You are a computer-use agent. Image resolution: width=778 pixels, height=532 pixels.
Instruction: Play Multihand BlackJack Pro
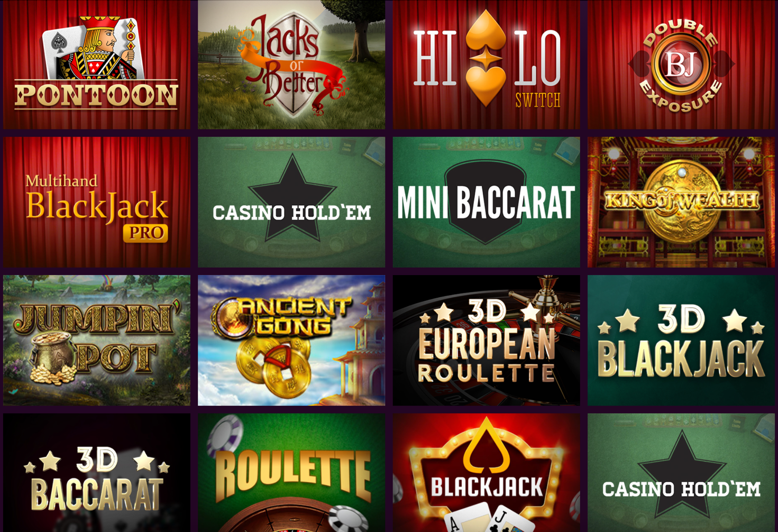coord(97,202)
